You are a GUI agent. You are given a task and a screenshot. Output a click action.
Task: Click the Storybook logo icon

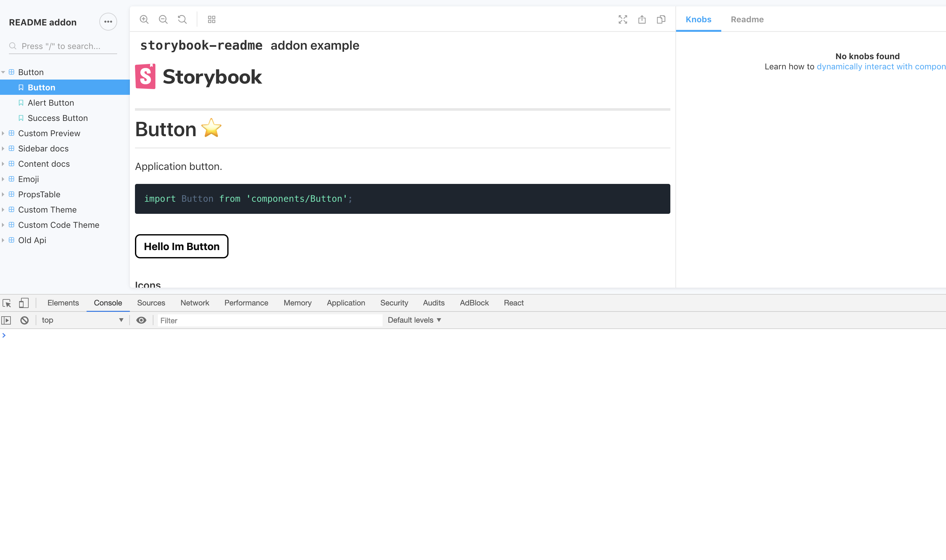[x=145, y=77]
